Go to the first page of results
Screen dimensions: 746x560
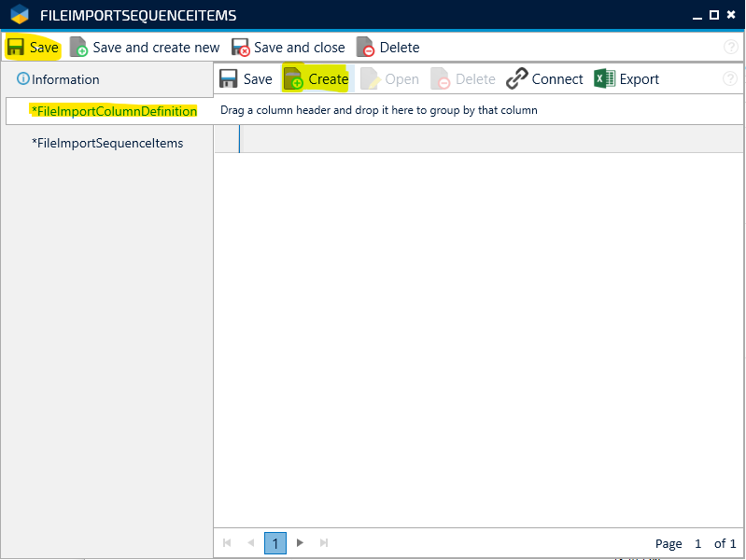point(227,542)
